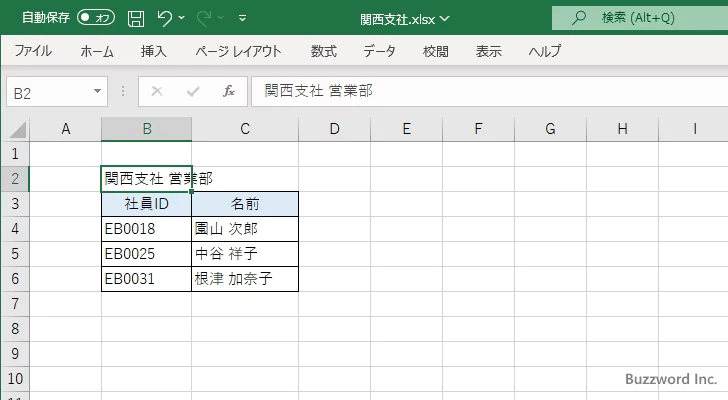The width and height of the screenshot is (728, 400).
Task: Switch to the 校閲 tab
Action: (x=436, y=51)
